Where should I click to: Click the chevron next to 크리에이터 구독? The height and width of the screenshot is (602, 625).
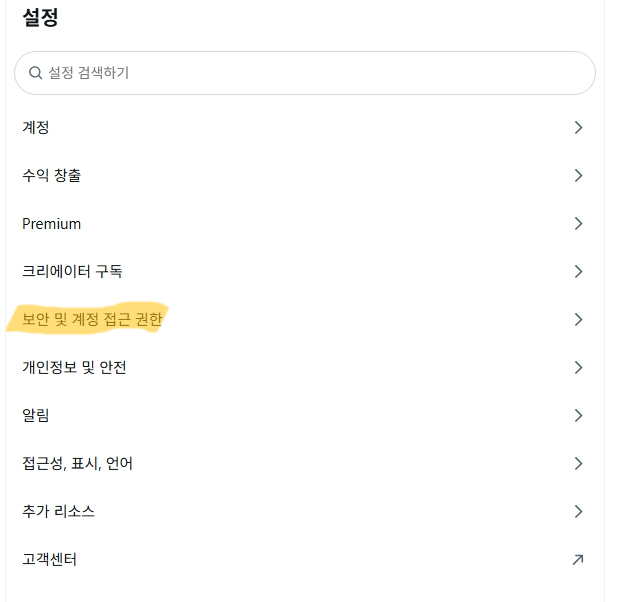pos(578,272)
